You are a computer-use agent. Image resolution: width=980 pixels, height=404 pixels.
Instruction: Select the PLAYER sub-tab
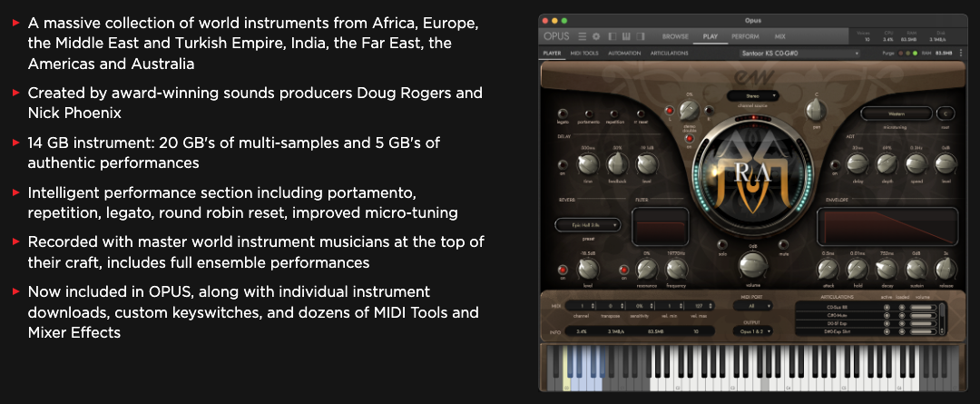[552, 54]
